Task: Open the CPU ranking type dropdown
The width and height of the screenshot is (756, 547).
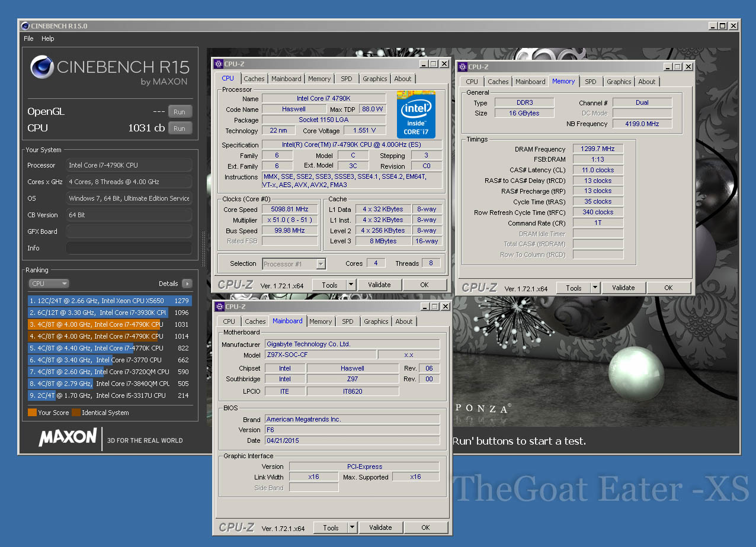Action: 49,284
